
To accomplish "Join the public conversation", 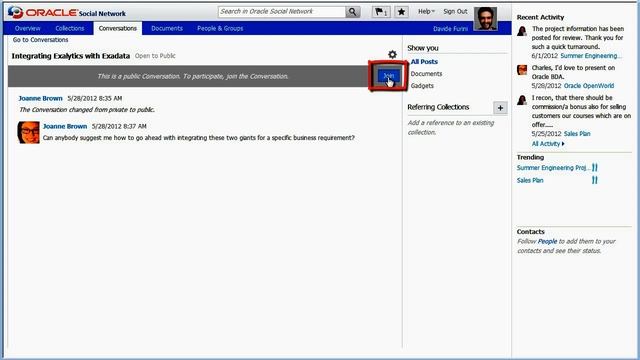I will 389,76.
